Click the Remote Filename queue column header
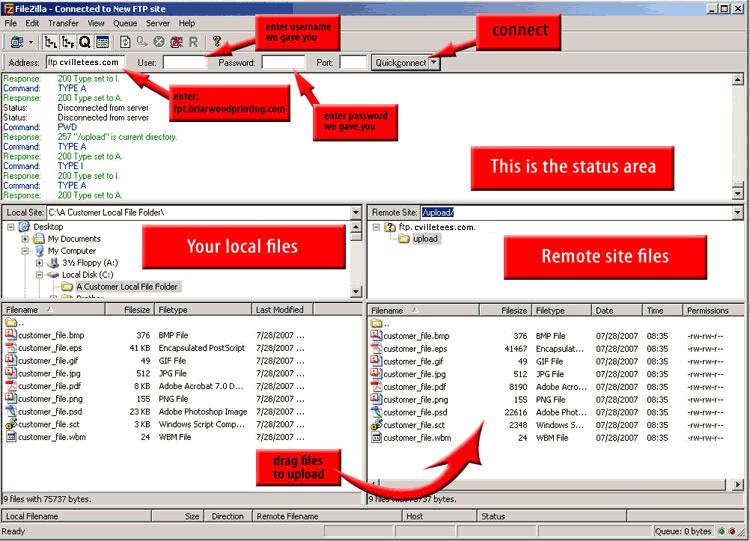Screen dimensions: 750x541 tap(327, 516)
